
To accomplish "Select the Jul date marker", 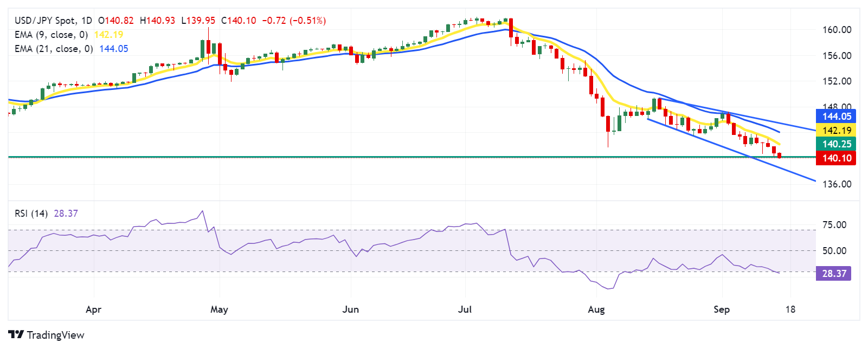I will (465, 309).
